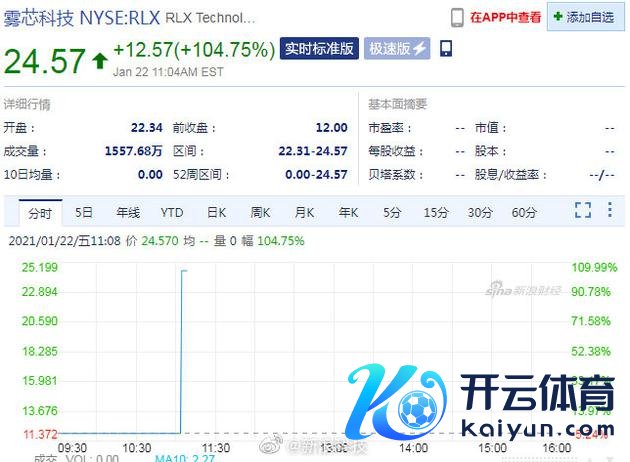The image size is (630, 462).
Task: Switch to 极速版 mode
Action: [397, 49]
